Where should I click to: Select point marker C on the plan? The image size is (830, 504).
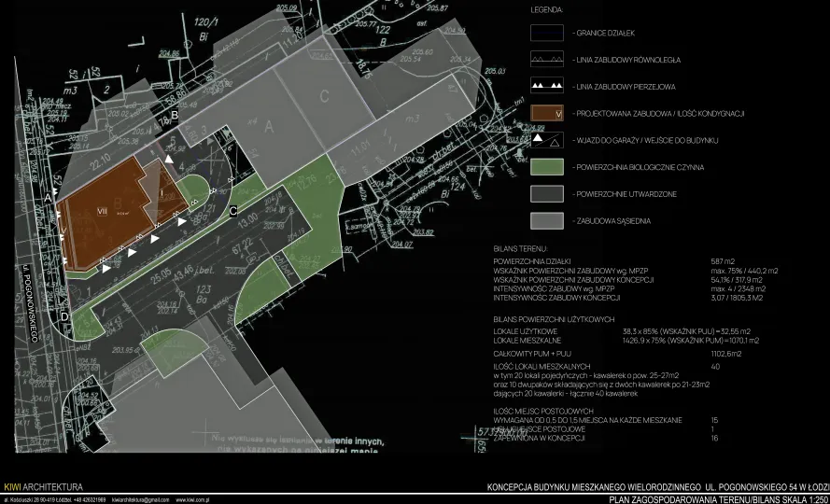point(232,209)
